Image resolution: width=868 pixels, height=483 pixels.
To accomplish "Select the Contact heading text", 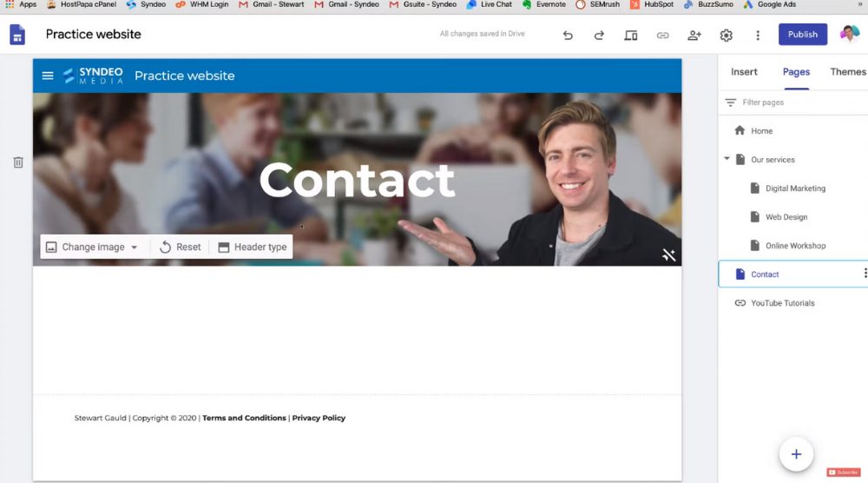I will pos(357,180).
